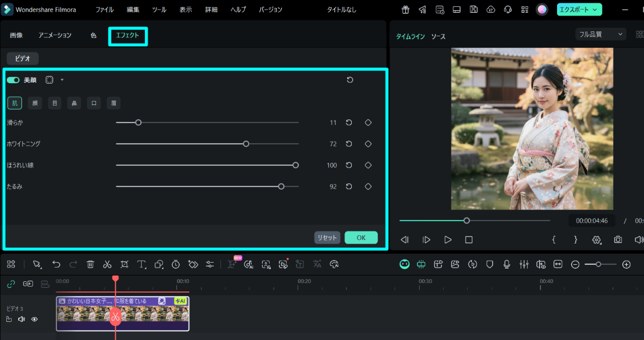644x340 pixels.
Task: Open the audio mixer icon
Action: (x=524, y=264)
